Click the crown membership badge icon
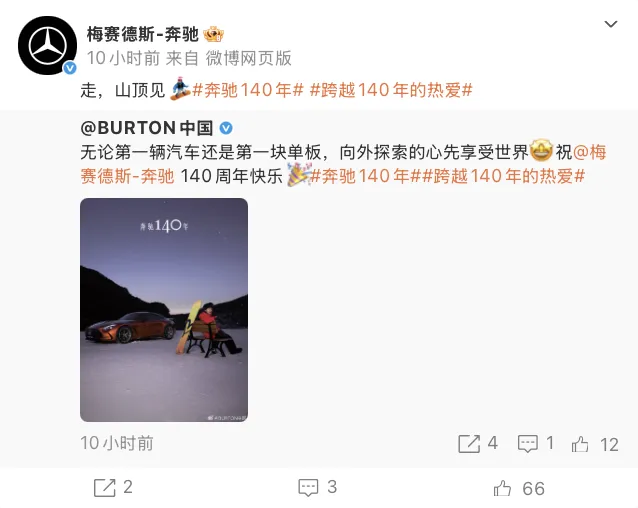This screenshot has width=638, height=508. (214, 34)
